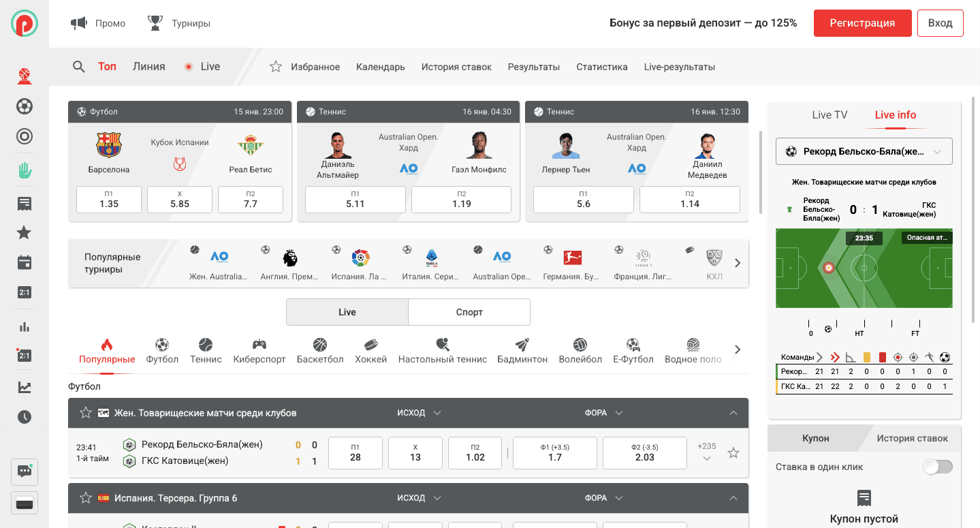Choose the Хоккей sport category
The image size is (980, 528).
370,351
